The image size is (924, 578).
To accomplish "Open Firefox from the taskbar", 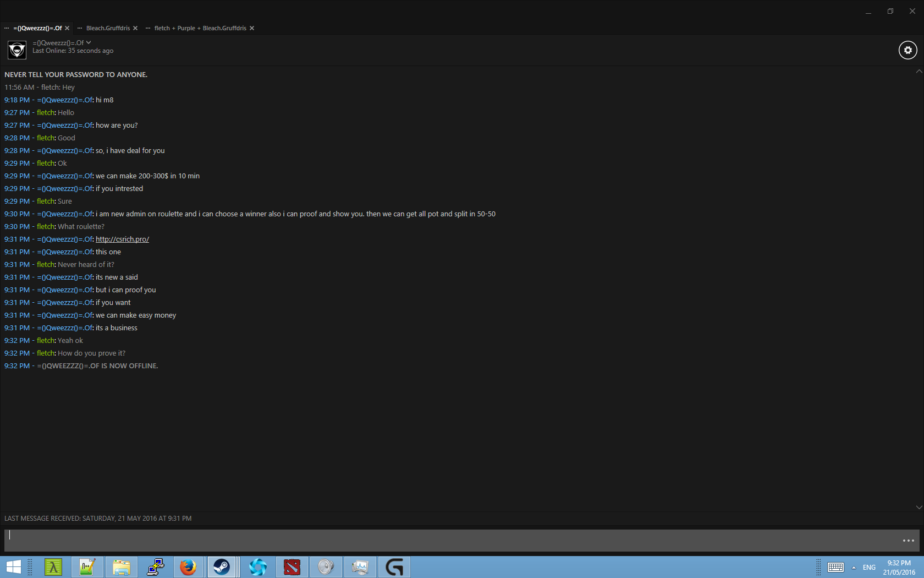I will pos(188,567).
